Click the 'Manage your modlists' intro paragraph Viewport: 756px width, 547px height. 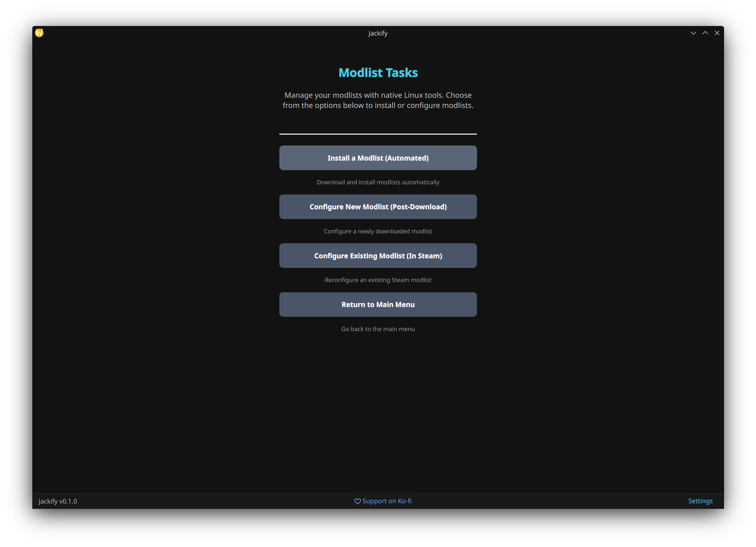(x=378, y=100)
